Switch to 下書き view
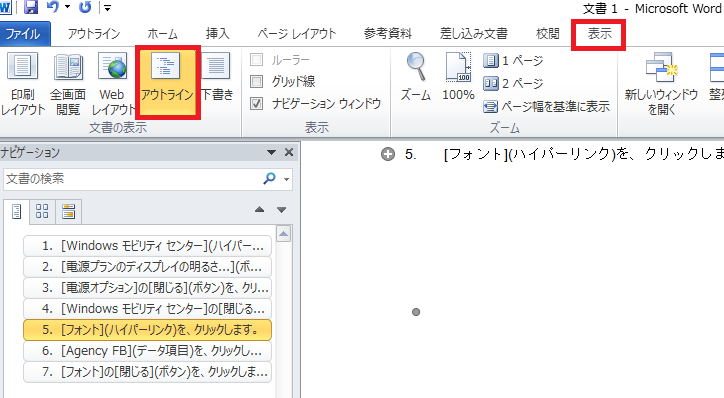This screenshot has width=724, height=398. pyautogui.click(x=217, y=78)
